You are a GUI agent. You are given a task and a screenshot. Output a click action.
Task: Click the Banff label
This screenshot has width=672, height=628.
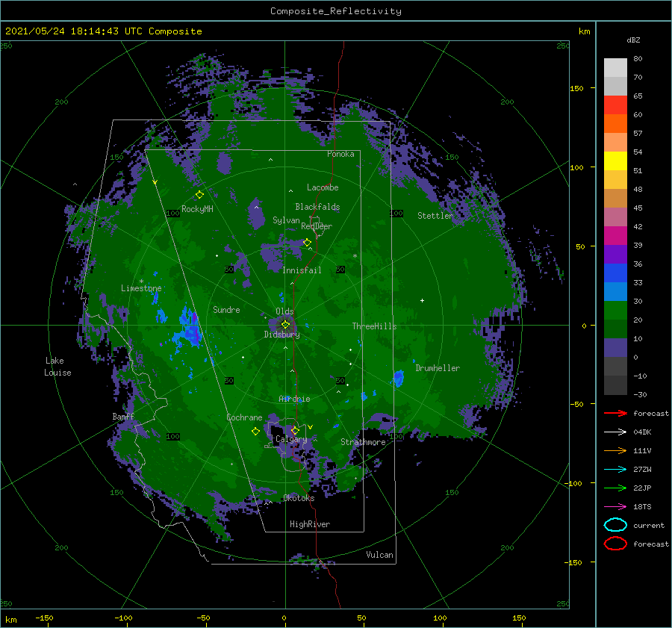pyautogui.click(x=123, y=417)
